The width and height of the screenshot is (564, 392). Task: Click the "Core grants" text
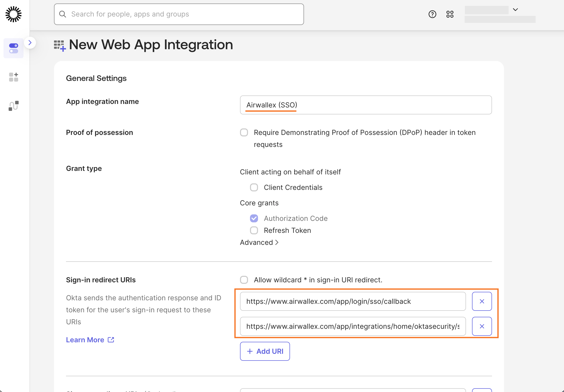pyautogui.click(x=259, y=203)
